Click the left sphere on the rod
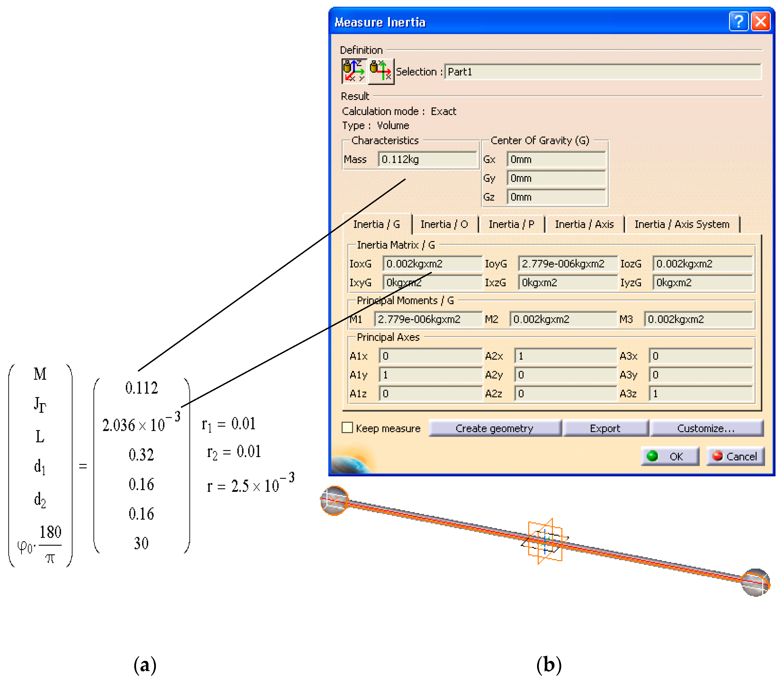Screen dimensions: 784x684 click(334, 500)
